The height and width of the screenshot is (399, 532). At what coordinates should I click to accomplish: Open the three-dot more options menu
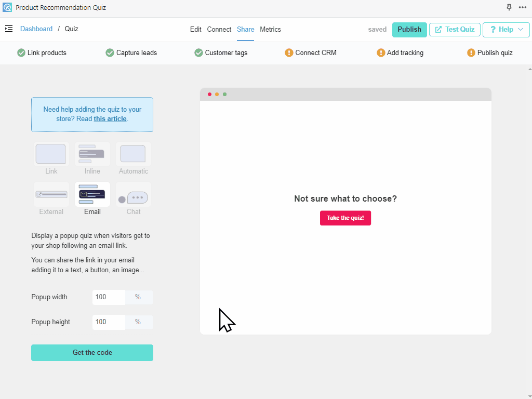click(523, 7)
